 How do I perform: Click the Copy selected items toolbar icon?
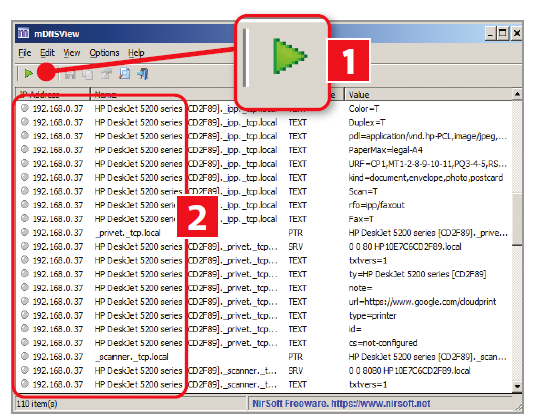88,74
